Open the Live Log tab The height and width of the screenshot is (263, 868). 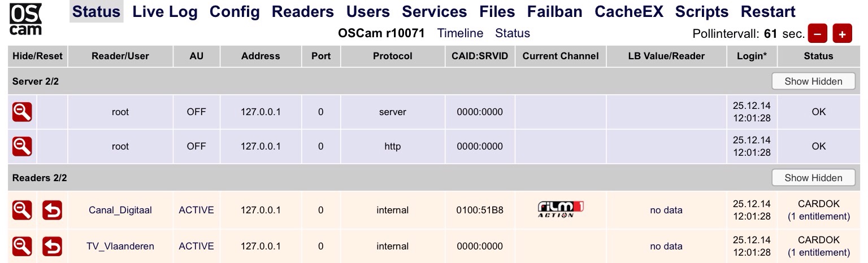point(165,12)
